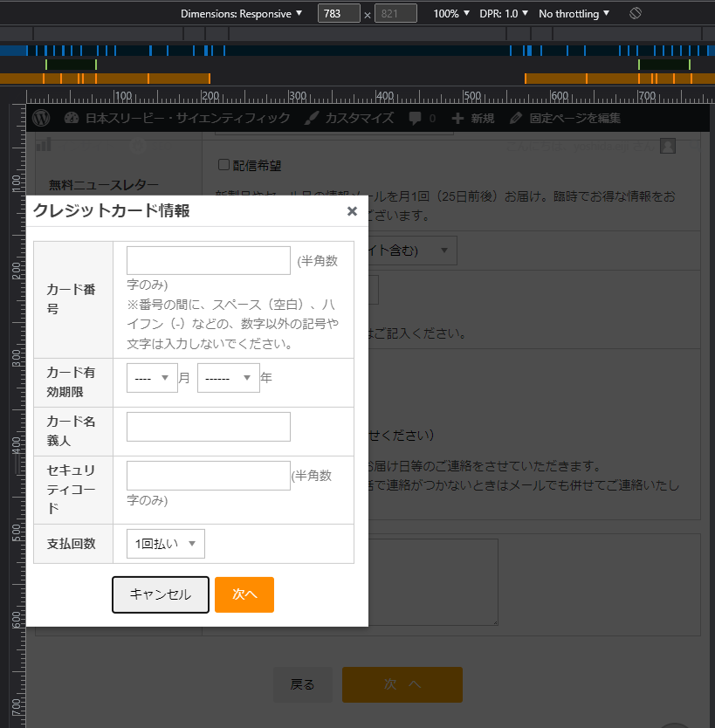The image size is (715, 728).
Task: Click the pencil edit icon in admin bar
Action: [x=516, y=119]
